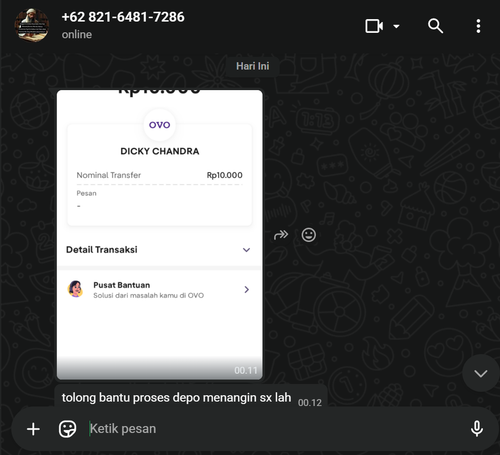Click the 'online' status text
Viewport: 500px width, 455px height.
coord(77,34)
